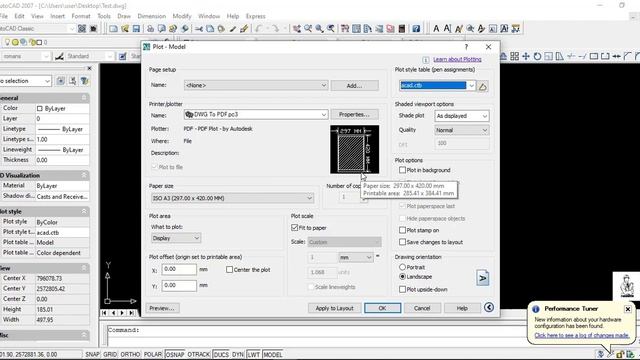Screen dimensions: 640x360
Task: Toggle OSNAP in the status bar
Action: click(175, 354)
